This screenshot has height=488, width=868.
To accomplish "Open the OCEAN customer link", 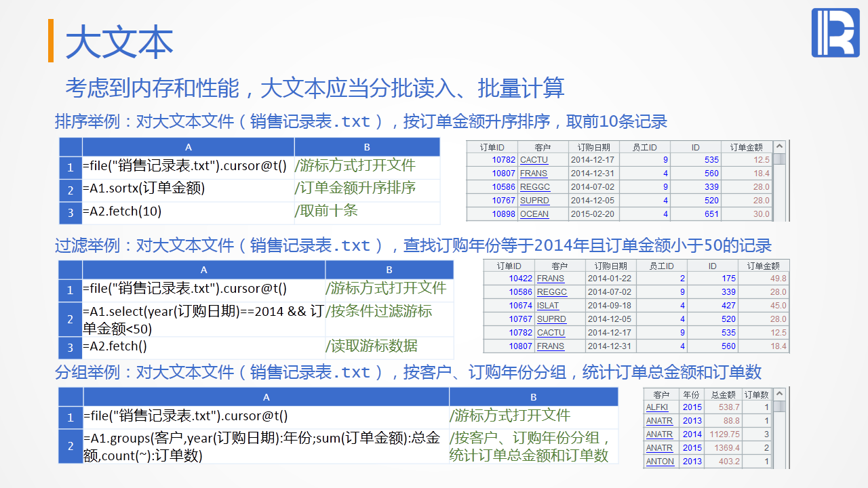I will [x=534, y=214].
